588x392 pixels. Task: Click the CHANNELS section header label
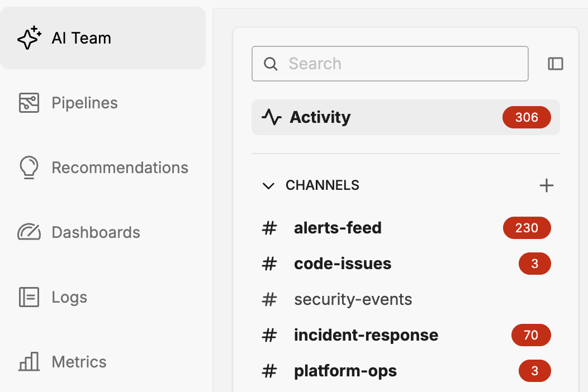point(322,185)
